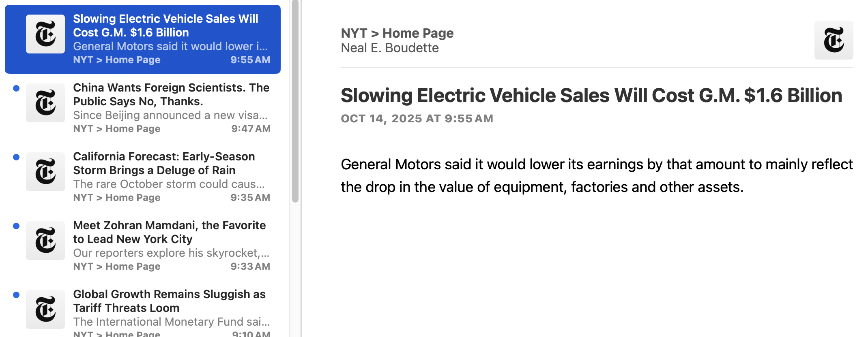Click unread dot on California Forecast article
This screenshot has width=868, height=337.
16,157
